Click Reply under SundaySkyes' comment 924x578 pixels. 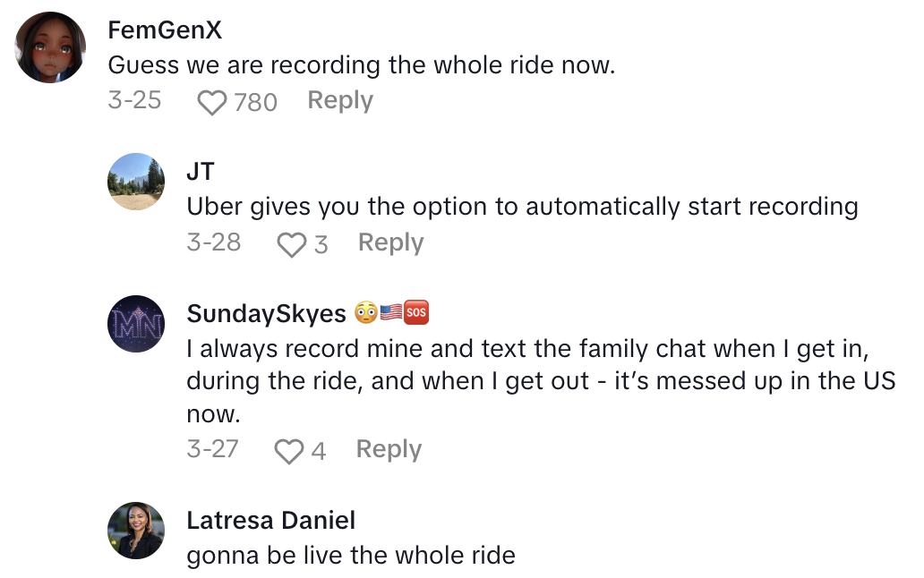389,449
